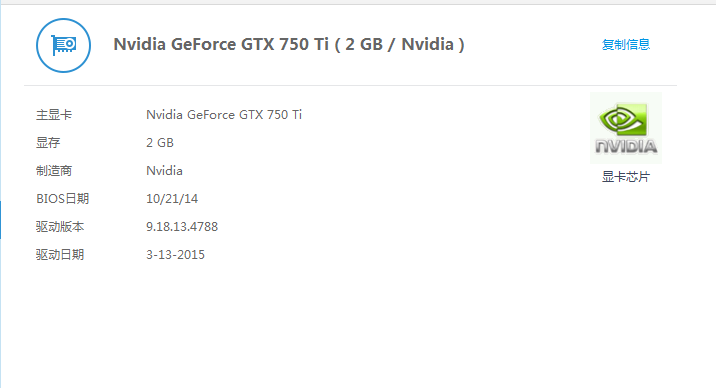
Task: Click the 2 GB memory value
Action: pos(160,143)
